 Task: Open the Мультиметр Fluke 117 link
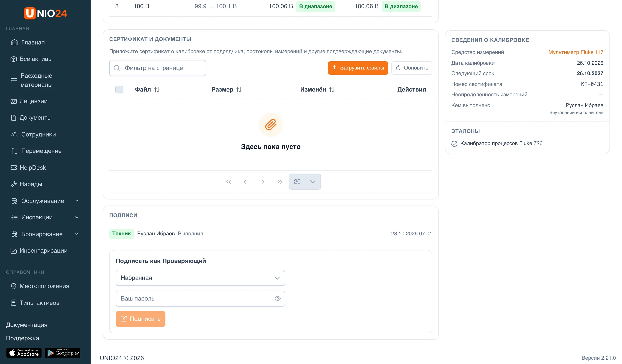coord(576,52)
